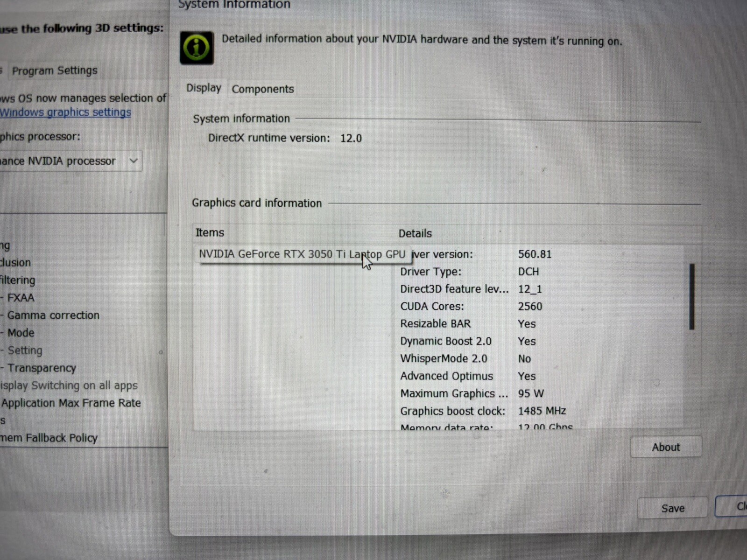Screen dimensions: 747x560
Task: Click the Driver Type DCH row
Action: 470,272
